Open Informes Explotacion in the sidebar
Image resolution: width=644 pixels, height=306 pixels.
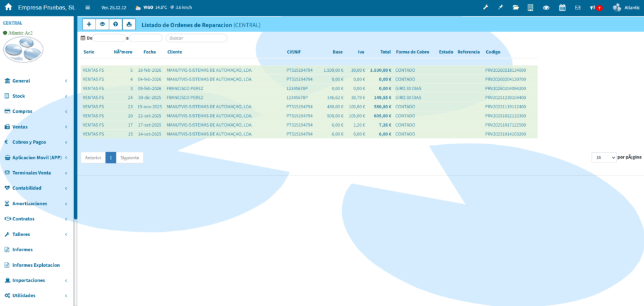[36, 265]
